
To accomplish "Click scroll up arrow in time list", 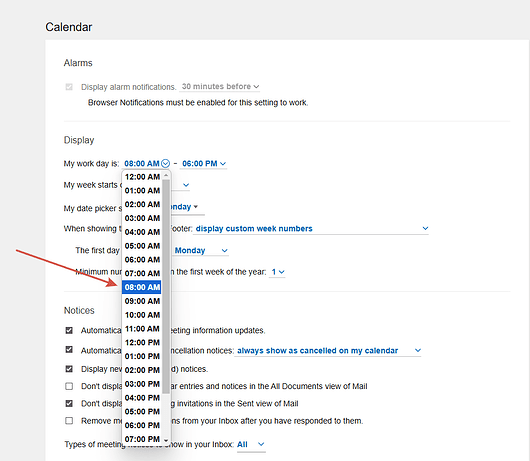I will coord(166,176).
